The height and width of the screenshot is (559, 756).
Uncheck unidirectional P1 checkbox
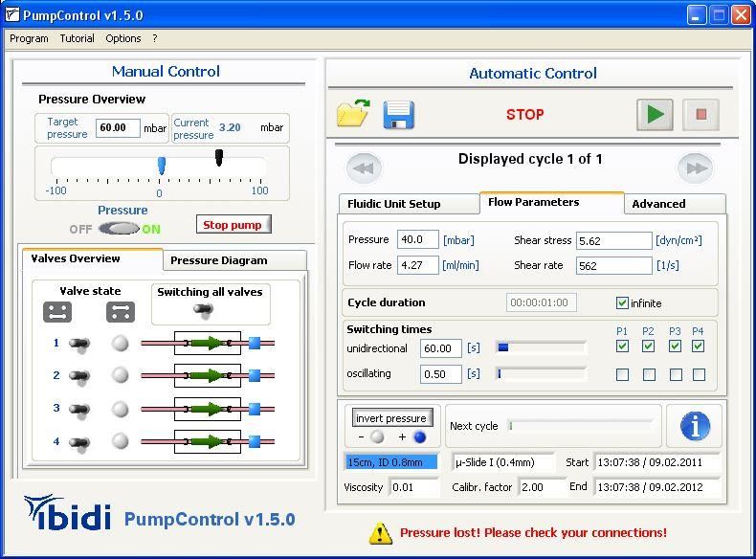[622, 347]
